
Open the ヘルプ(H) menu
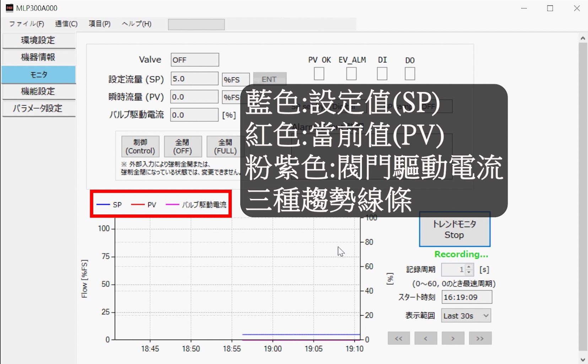pos(136,24)
